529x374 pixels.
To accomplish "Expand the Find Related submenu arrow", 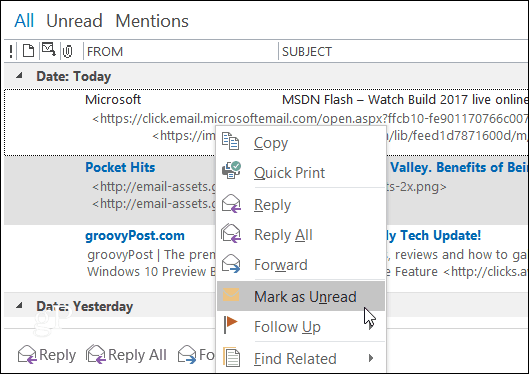I will pyautogui.click(x=371, y=358).
